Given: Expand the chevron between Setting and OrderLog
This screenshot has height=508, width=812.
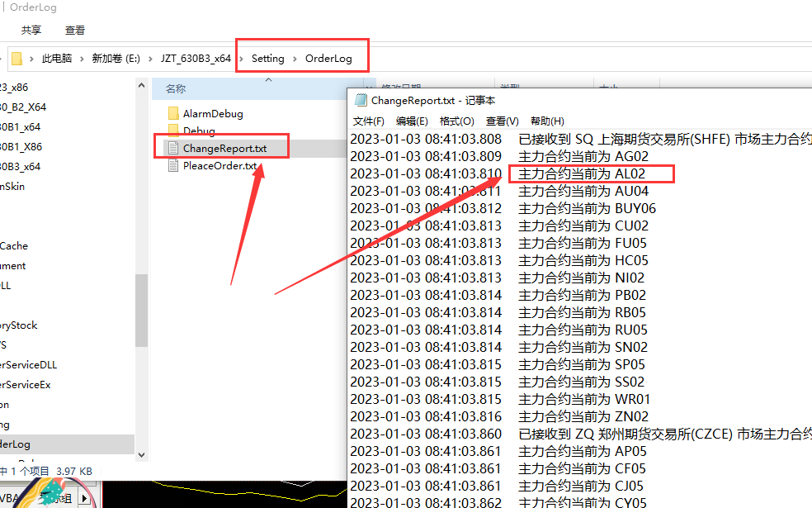Looking at the screenshot, I should click(x=295, y=59).
